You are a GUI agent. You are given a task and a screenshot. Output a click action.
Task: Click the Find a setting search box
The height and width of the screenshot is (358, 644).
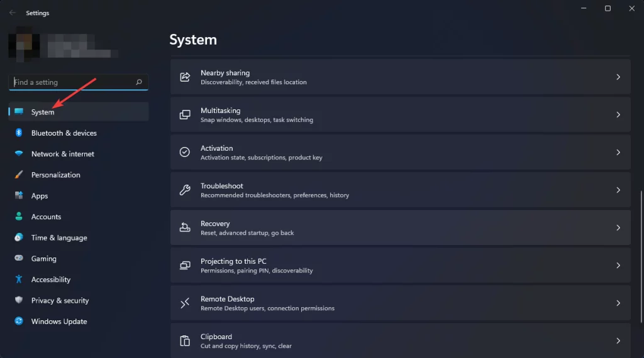[x=79, y=82]
